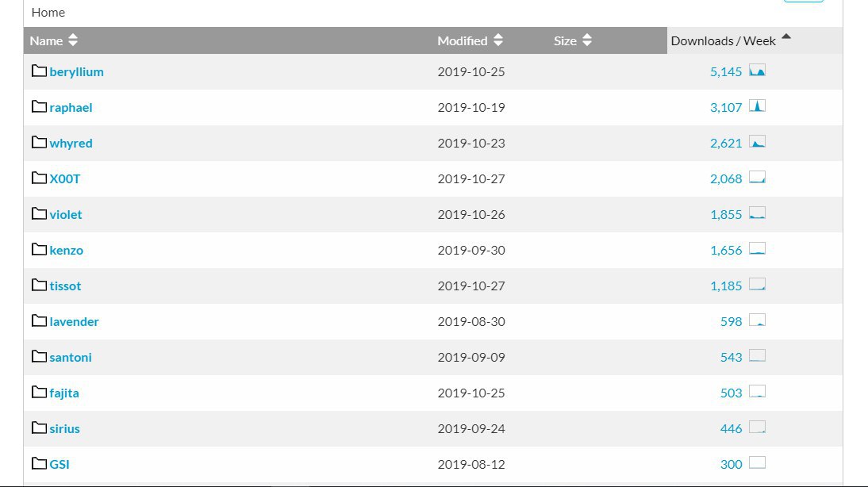The height and width of the screenshot is (487, 868).
Task: Open the beryllium downloads stats chart
Action: 757,71
